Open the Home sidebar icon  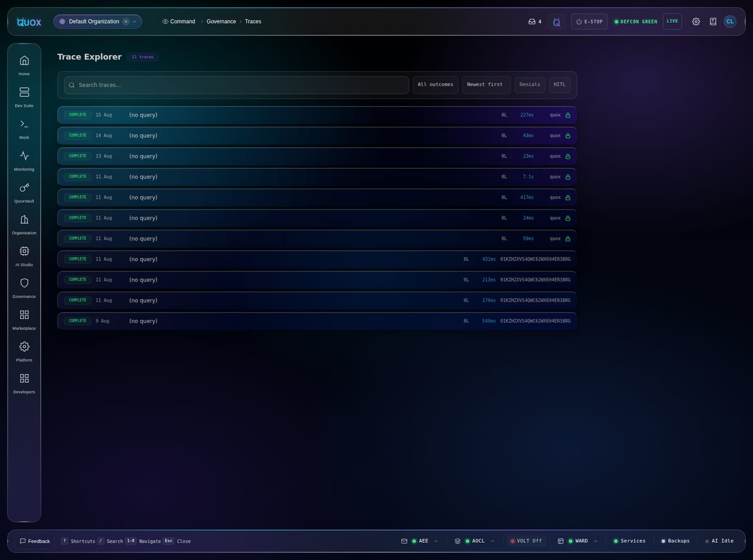point(24,65)
